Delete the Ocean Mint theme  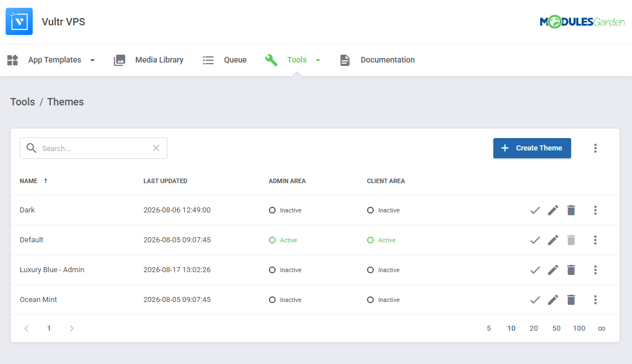pos(571,300)
